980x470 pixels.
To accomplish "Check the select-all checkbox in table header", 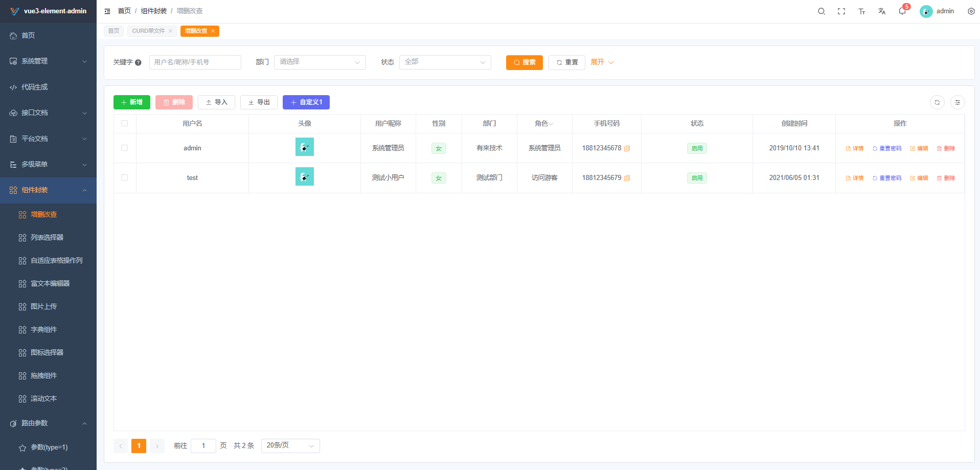I will pyautogui.click(x=125, y=123).
